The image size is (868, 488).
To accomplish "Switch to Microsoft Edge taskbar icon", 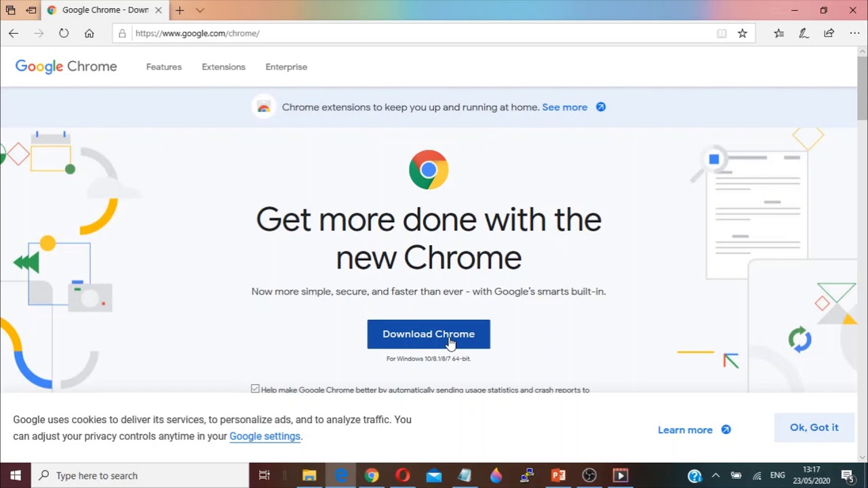I will tap(340, 476).
